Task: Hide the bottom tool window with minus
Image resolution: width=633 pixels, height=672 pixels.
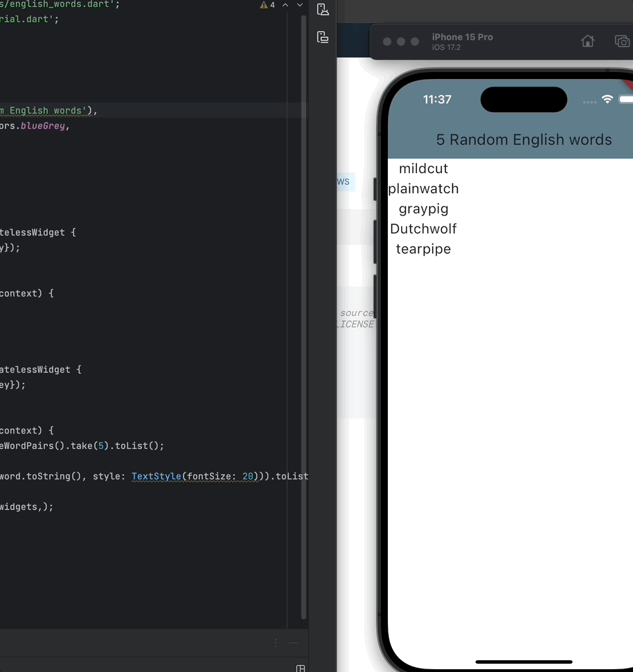Action: (x=294, y=642)
